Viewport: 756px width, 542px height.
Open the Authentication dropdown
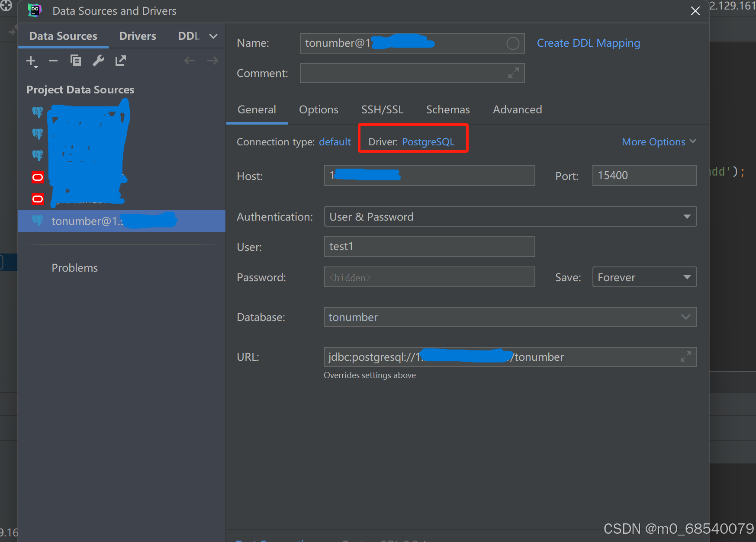tap(688, 216)
